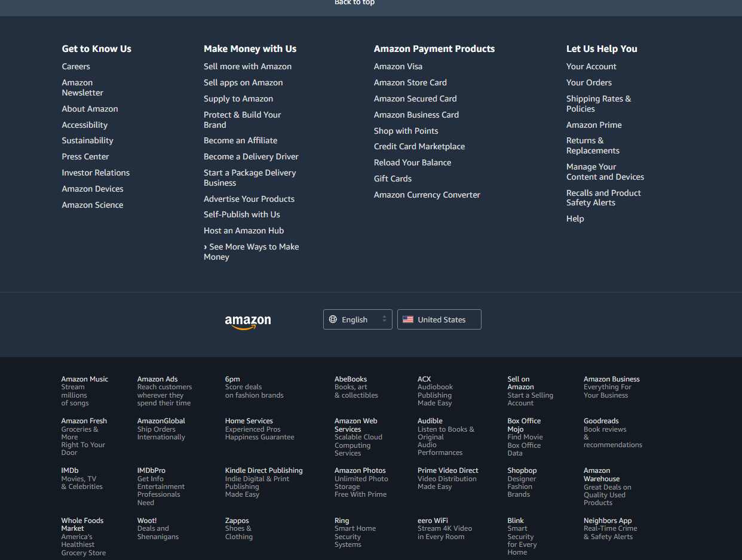This screenshot has width=742, height=560.
Task: Open Box Office Mojo link
Action: coord(525,436)
